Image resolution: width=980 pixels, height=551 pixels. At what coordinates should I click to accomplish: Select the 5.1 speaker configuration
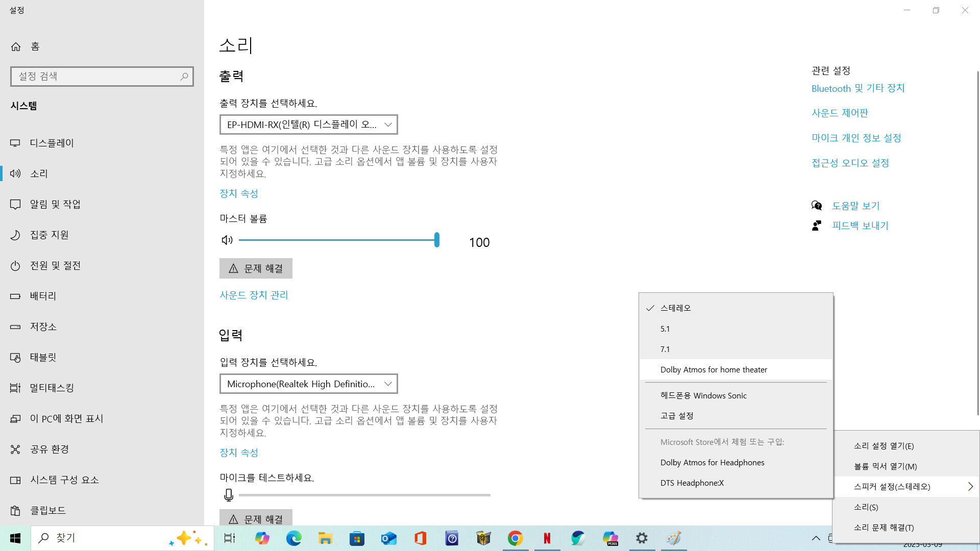pyautogui.click(x=665, y=329)
